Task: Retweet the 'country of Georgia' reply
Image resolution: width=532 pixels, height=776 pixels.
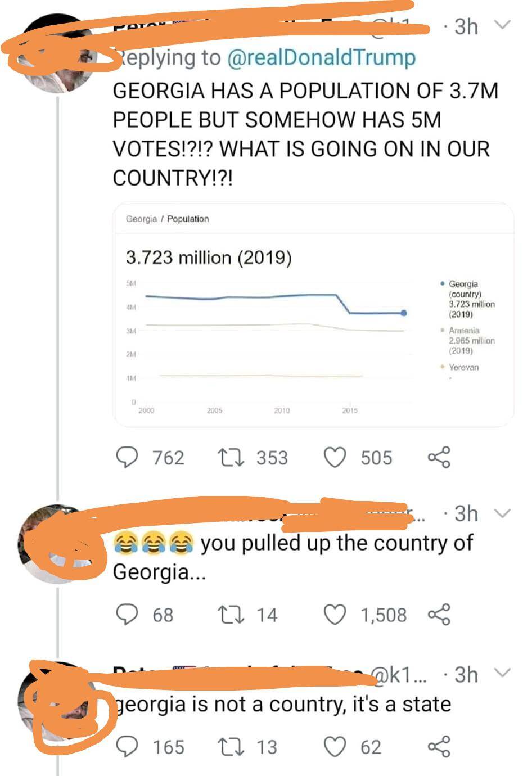Action: [229, 614]
